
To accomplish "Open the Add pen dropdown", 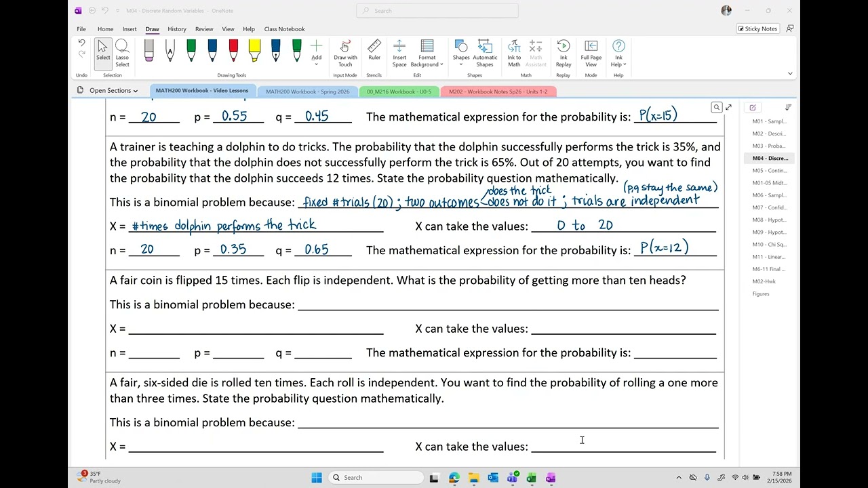I will pos(316,52).
